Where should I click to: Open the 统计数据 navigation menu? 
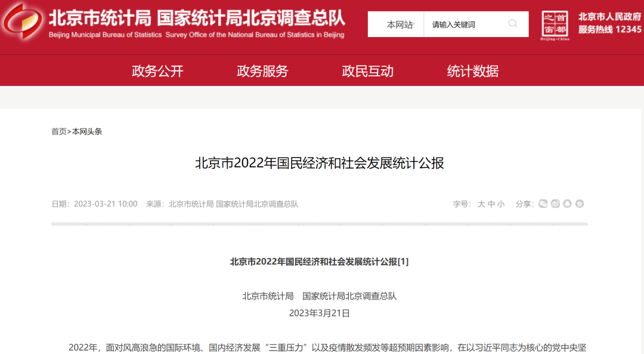tap(473, 71)
